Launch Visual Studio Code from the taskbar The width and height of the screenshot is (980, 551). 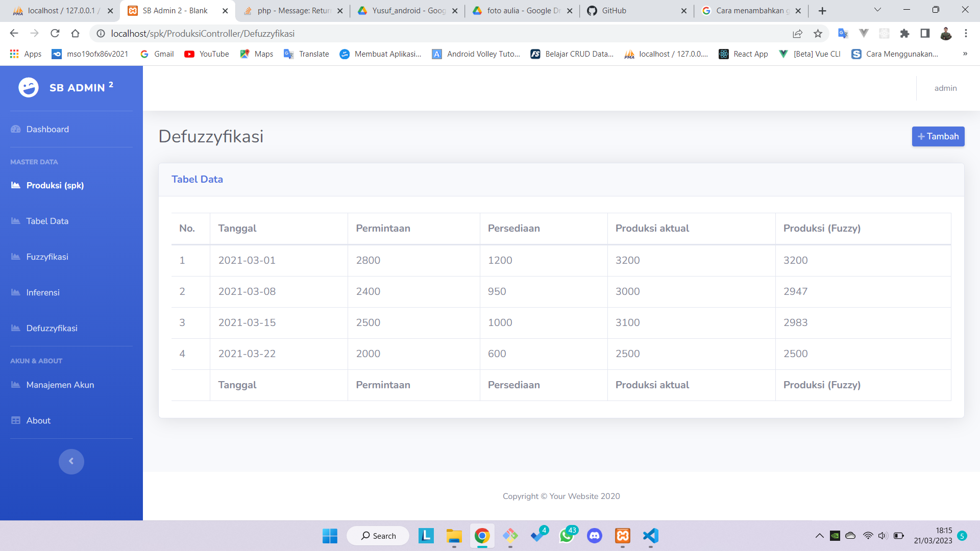tap(650, 536)
